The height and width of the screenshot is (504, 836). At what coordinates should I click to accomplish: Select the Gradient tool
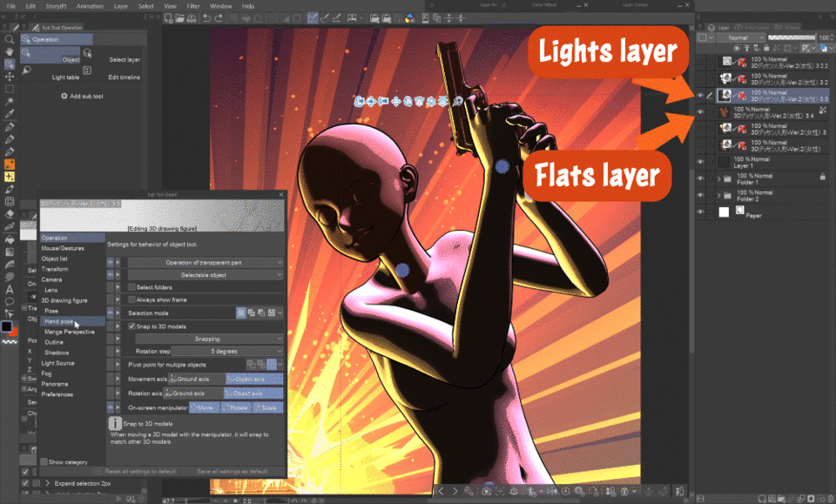(9, 252)
